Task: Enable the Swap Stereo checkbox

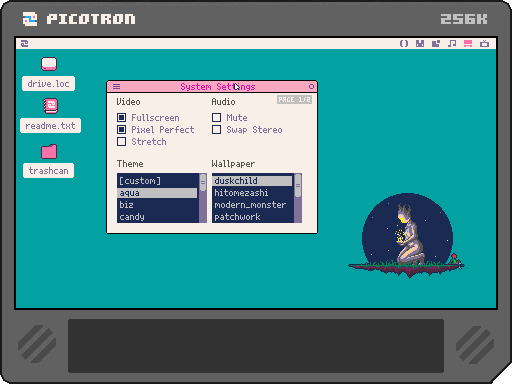Action: [x=217, y=130]
